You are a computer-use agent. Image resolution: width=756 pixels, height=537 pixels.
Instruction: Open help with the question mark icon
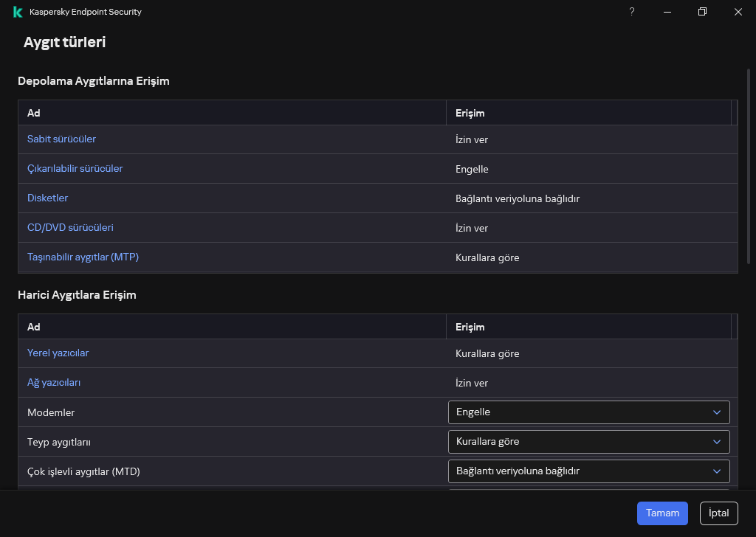click(x=631, y=12)
